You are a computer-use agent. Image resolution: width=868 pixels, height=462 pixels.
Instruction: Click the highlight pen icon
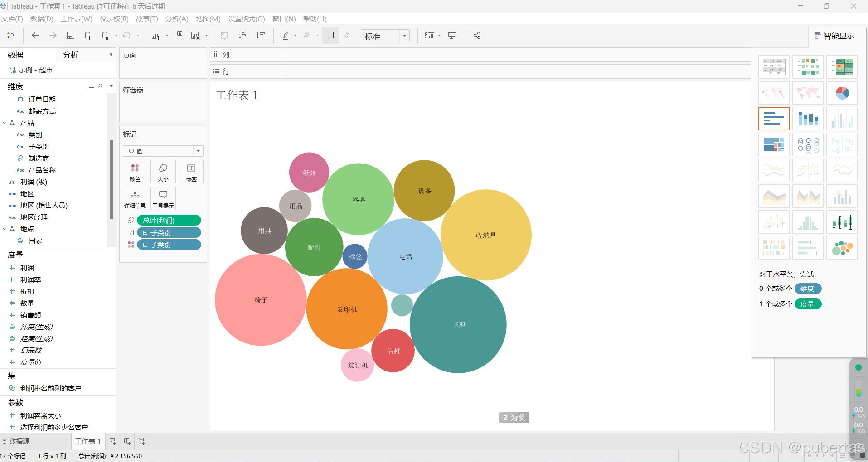[x=286, y=35]
